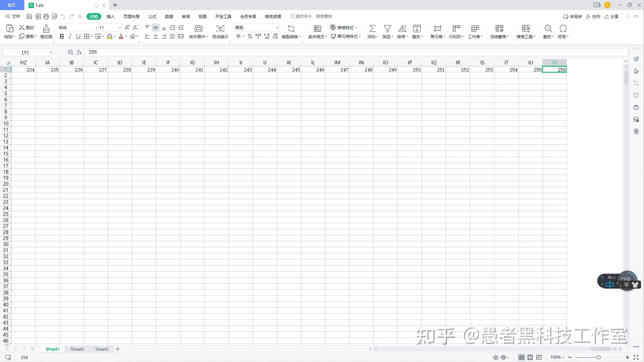Open the Filter tool
Image resolution: width=644 pixels, height=362 pixels.
[387, 28]
